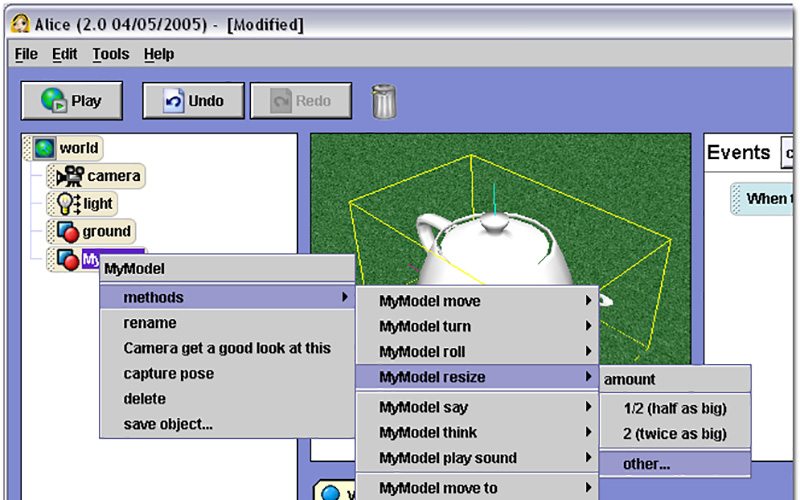Viewport: 800px width, 500px height.
Task: Click the Alice application icon in title bar
Action: 20,24
